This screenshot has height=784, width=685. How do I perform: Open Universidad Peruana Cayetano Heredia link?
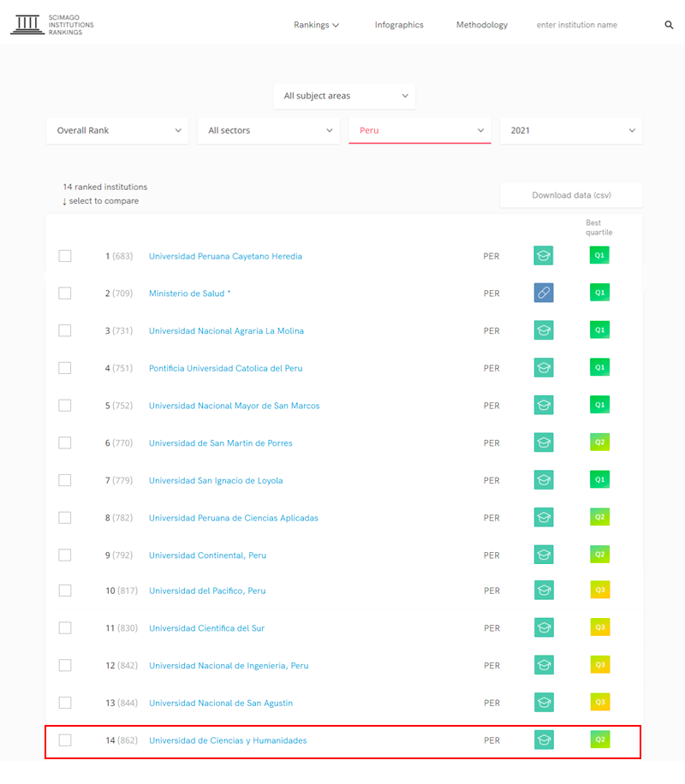point(225,257)
